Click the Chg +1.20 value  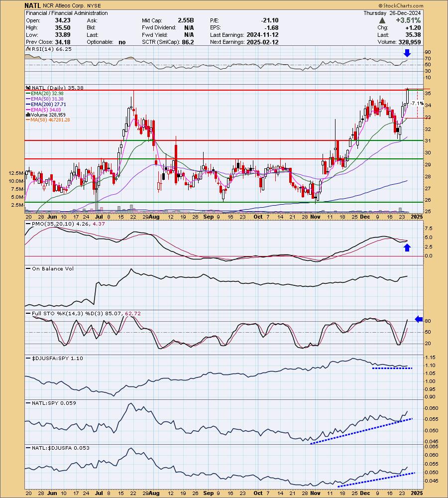(x=413, y=27)
